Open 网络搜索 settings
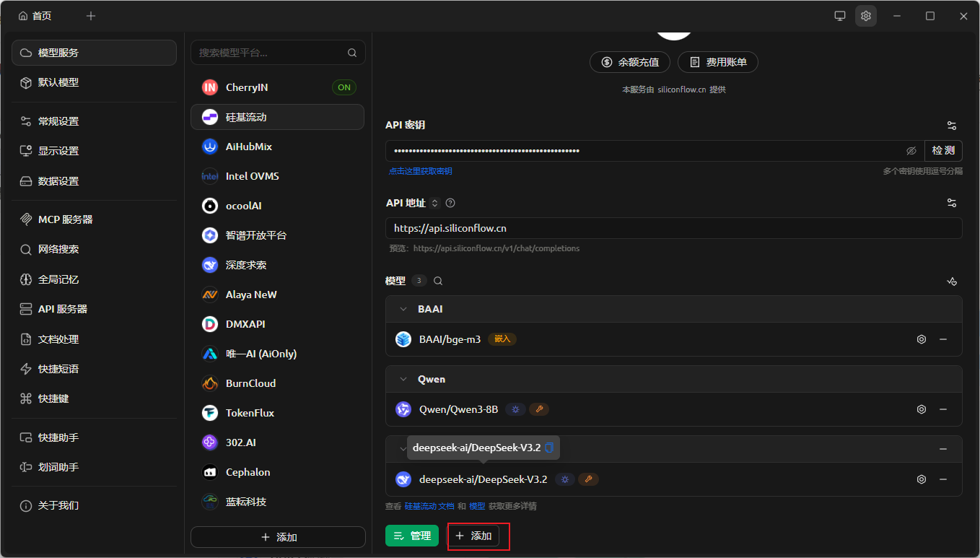This screenshot has width=980, height=558. point(94,249)
